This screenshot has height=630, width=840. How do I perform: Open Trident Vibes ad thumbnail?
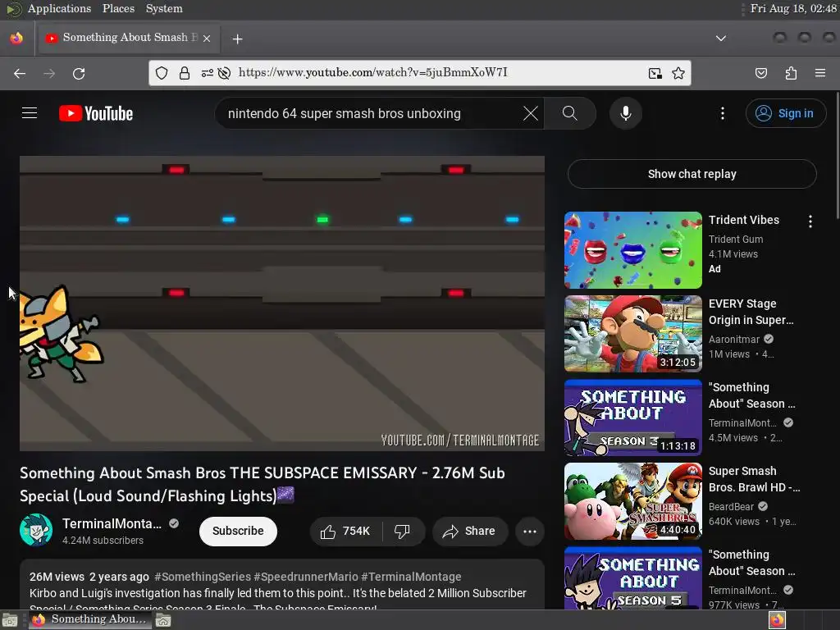coord(633,250)
